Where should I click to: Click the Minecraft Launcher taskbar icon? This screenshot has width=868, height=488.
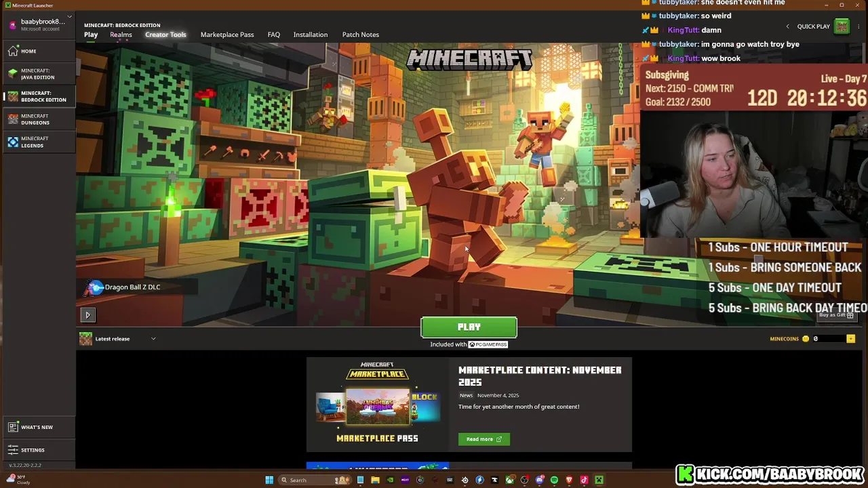tap(599, 480)
